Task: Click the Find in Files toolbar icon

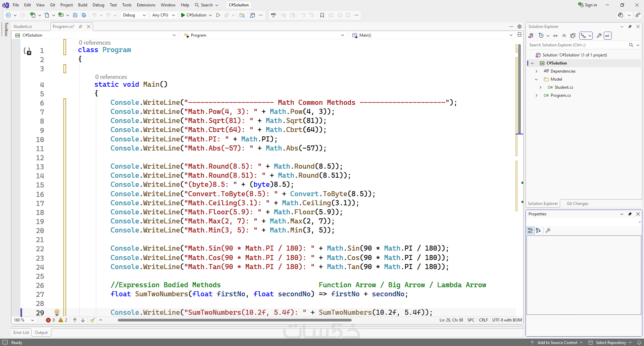Action: [x=242, y=15]
